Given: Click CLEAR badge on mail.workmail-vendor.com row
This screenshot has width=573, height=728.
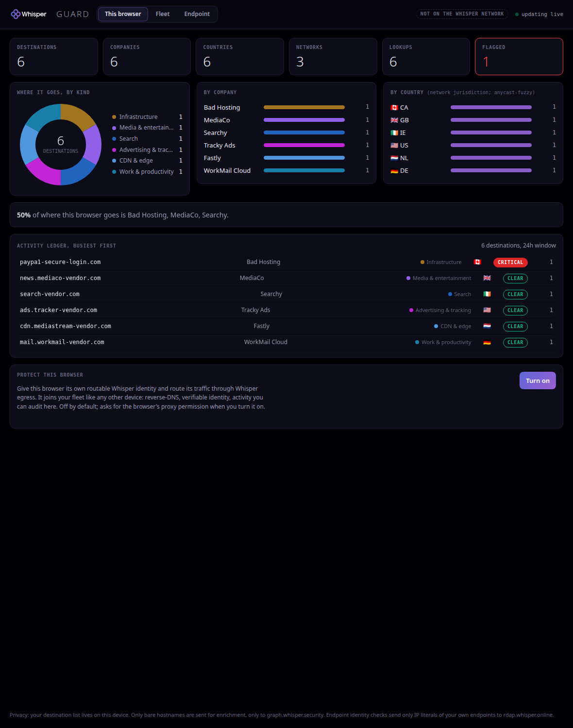Looking at the screenshot, I should click(515, 342).
